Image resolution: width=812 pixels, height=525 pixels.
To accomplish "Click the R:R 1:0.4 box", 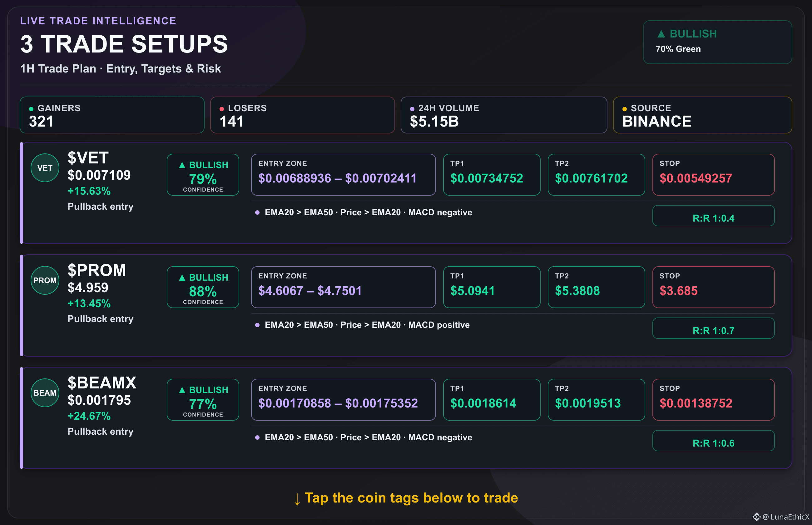I will coord(713,215).
